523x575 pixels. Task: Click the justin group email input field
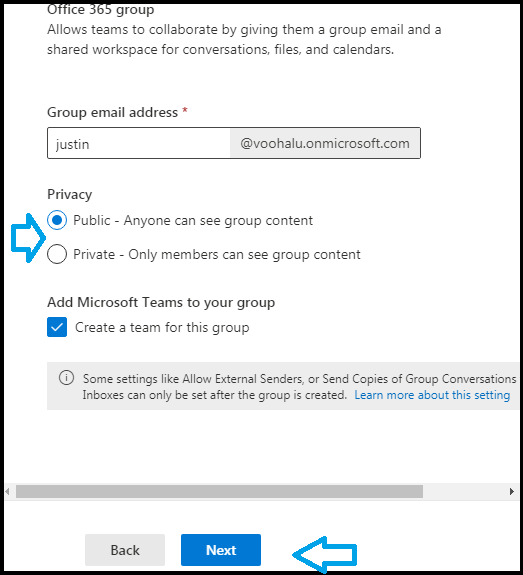pyautogui.click(x=139, y=143)
